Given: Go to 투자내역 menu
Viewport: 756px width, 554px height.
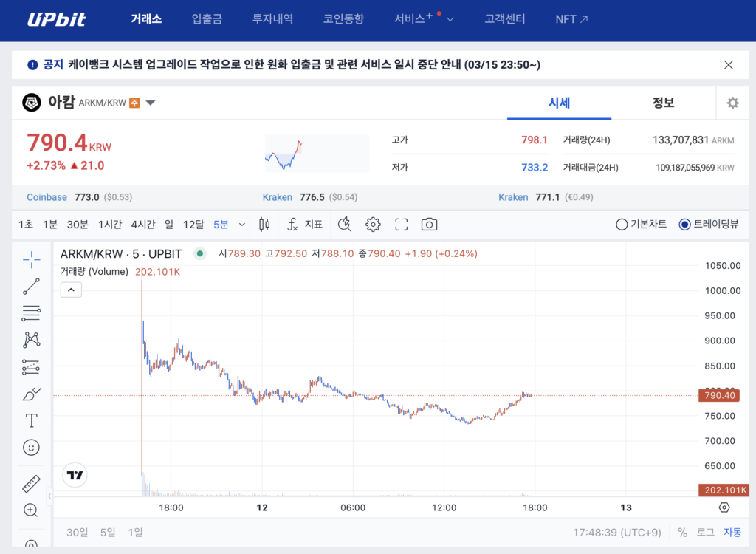Looking at the screenshot, I should pos(273,19).
